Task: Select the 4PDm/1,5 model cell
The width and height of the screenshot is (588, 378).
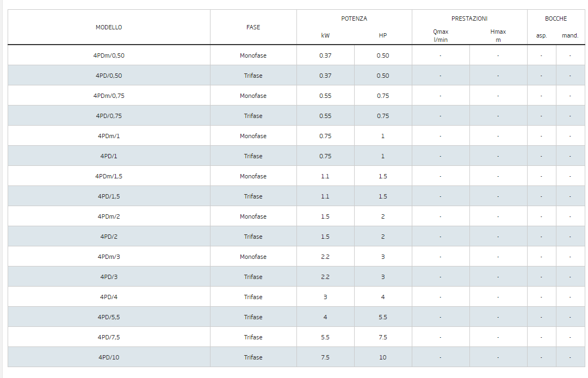Action: pyautogui.click(x=109, y=176)
